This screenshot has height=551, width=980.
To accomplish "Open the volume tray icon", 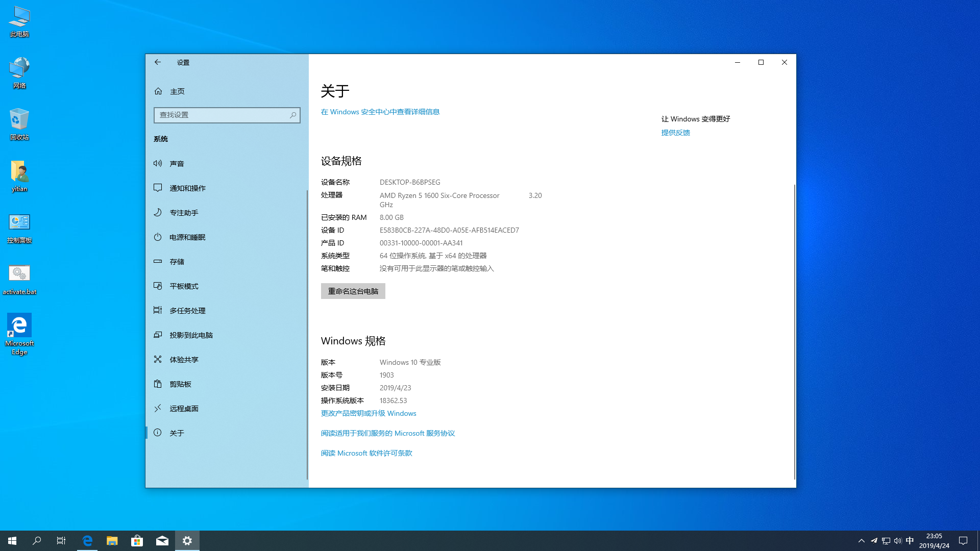I will (898, 541).
